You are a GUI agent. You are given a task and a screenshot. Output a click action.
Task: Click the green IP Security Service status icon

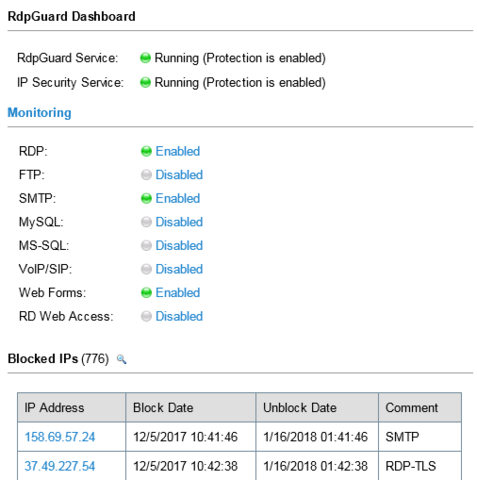click(145, 82)
